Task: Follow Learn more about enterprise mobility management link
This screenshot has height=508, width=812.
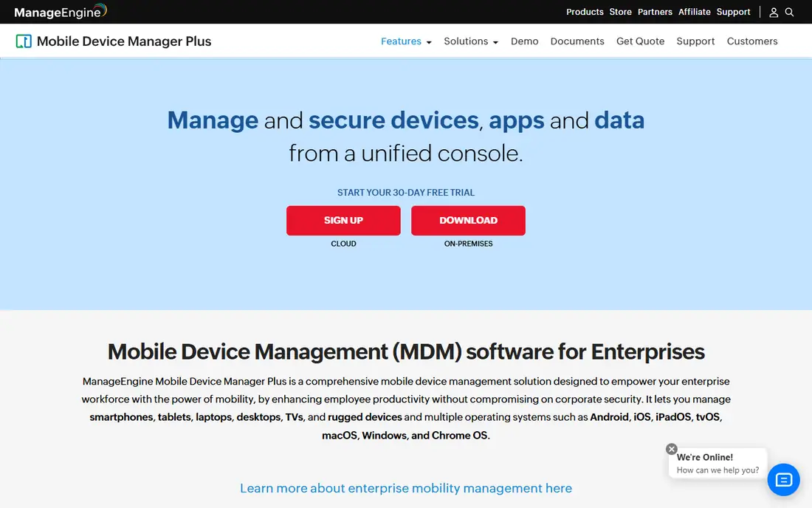Action: (405, 488)
